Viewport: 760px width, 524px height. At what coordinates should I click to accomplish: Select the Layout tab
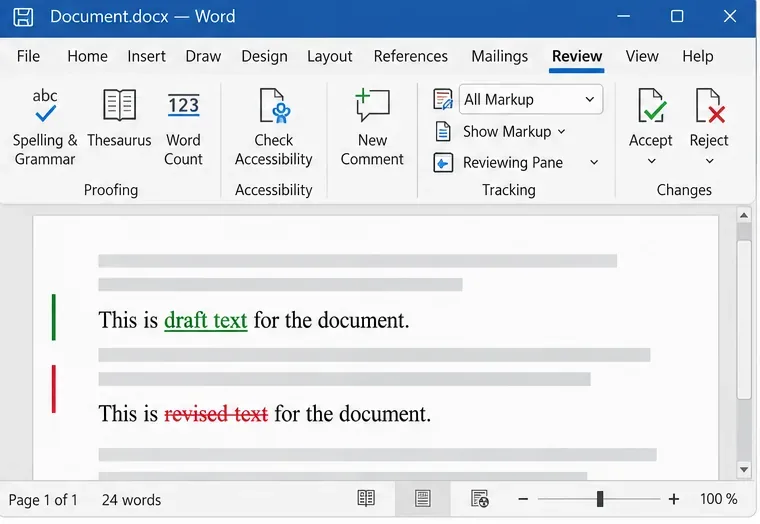click(330, 56)
